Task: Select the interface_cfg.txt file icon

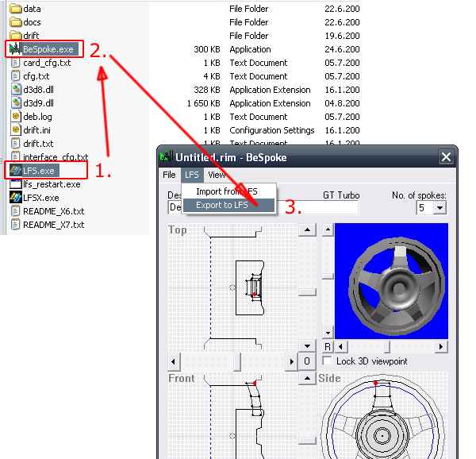Action: [16, 156]
